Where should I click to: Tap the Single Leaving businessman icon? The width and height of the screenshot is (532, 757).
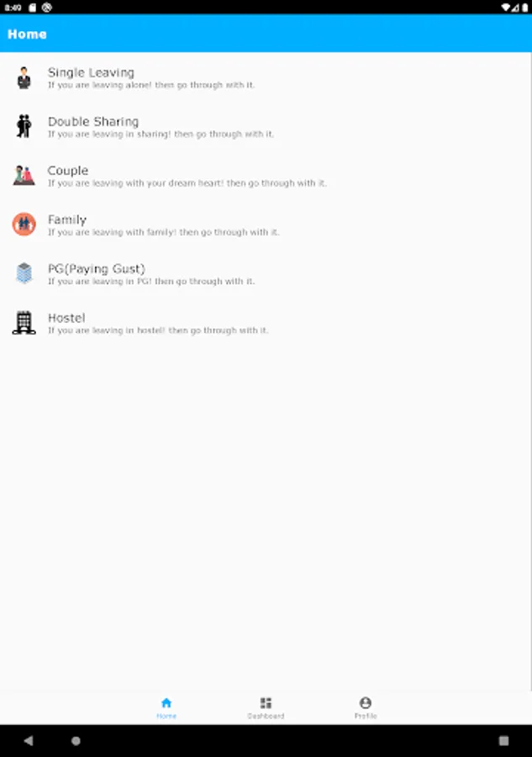[24, 77]
